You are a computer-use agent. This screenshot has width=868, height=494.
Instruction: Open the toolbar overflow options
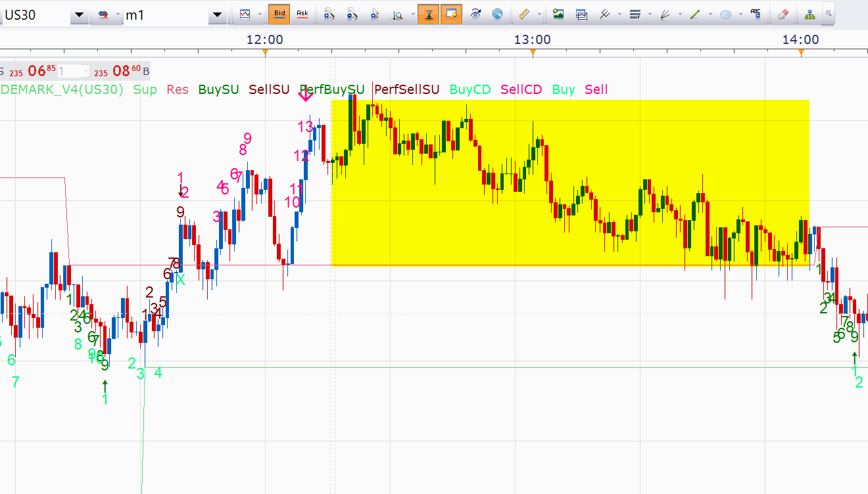coord(829,13)
